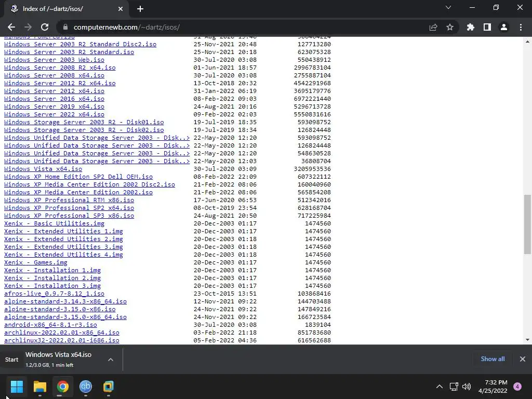Download Windows XP Media Center Edition 2002.iso
The height and width of the screenshot is (399, 532).
(x=78, y=192)
